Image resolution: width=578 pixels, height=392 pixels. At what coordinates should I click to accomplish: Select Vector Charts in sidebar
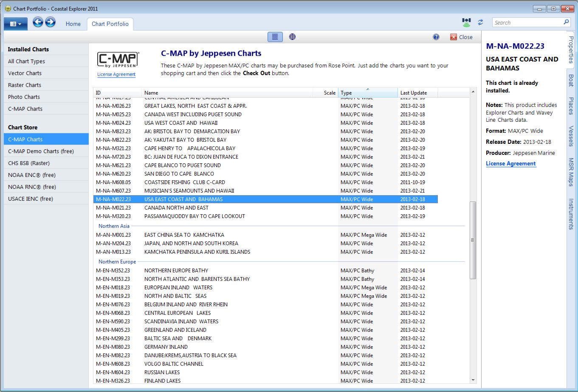coord(46,73)
